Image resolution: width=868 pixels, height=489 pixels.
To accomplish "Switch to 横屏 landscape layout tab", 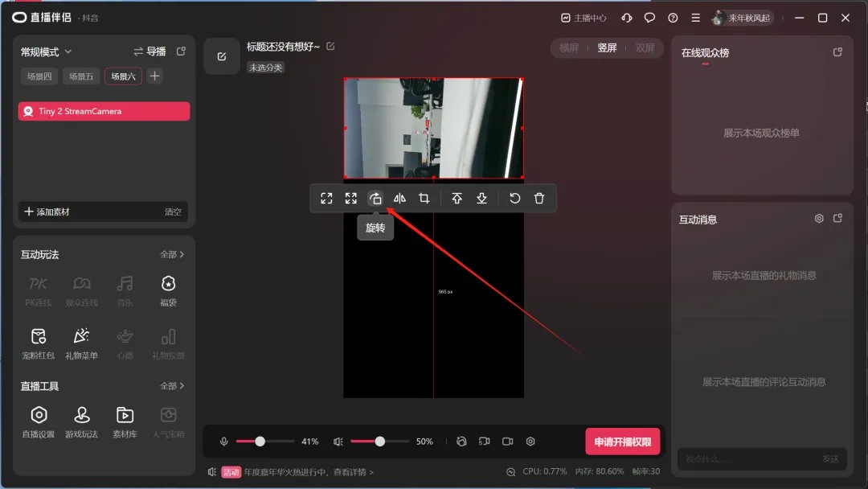I will point(569,48).
